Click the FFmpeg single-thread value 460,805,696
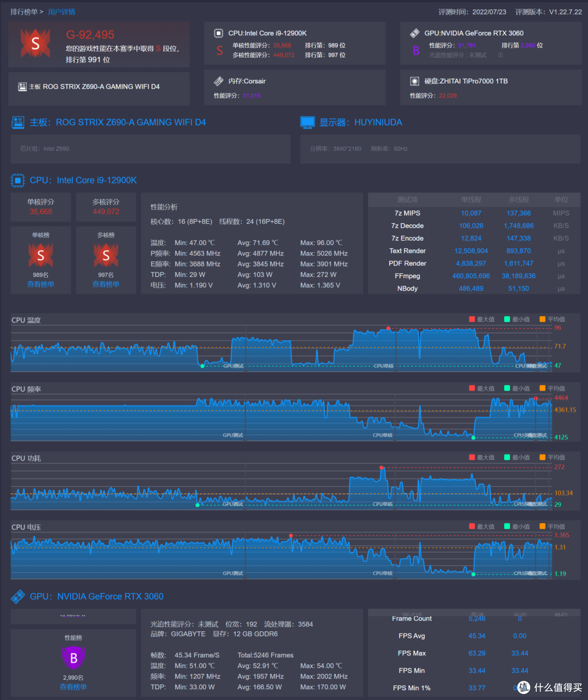Image resolution: width=588 pixels, height=700 pixels. tap(471, 276)
